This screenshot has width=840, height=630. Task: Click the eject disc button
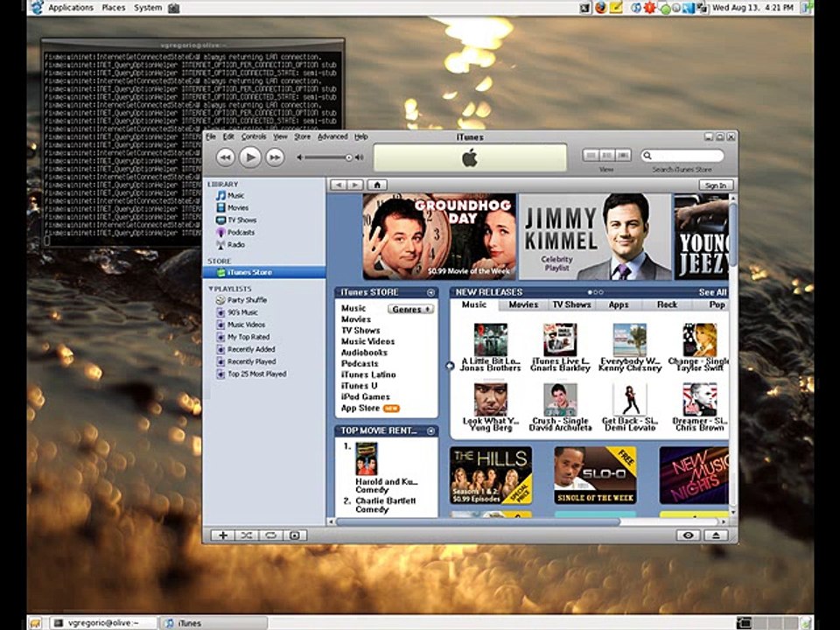pyautogui.click(x=716, y=535)
